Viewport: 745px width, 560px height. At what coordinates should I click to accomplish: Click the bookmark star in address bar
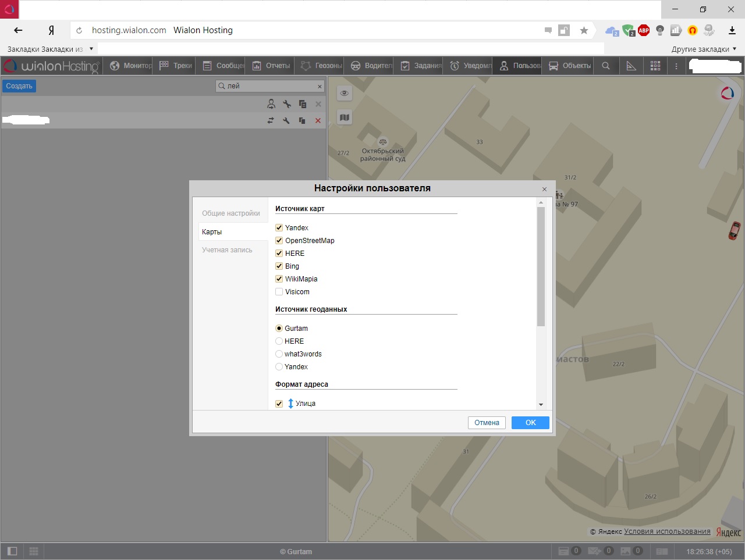coord(584,30)
